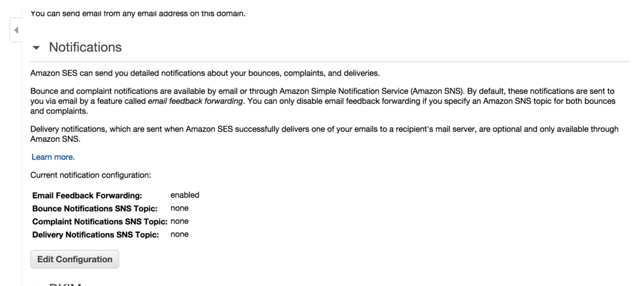The width and height of the screenshot is (644, 286).
Task: Click the 'enabled' feedback forwarding value
Action: pyautogui.click(x=184, y=195)
